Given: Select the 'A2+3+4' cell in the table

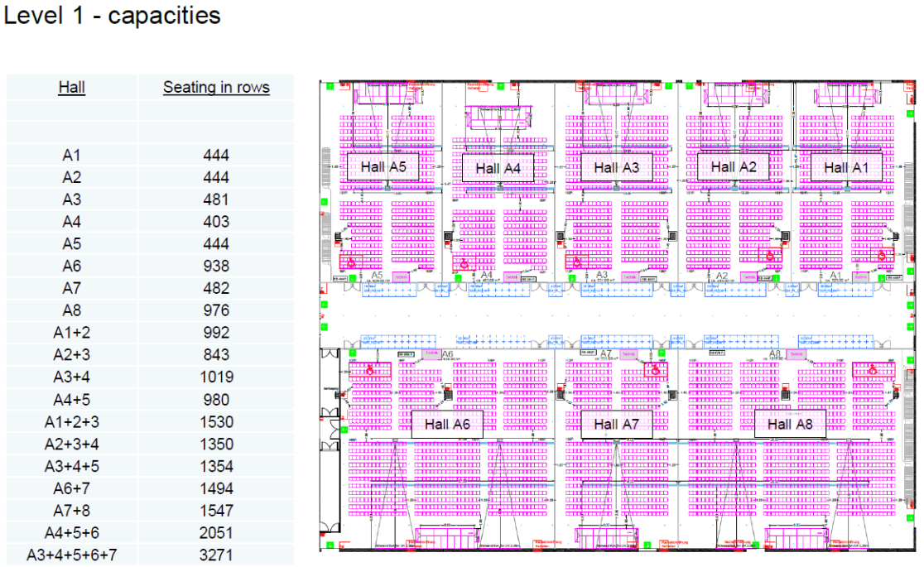Looking at the screenshot, I should click(x=72, y=444).
